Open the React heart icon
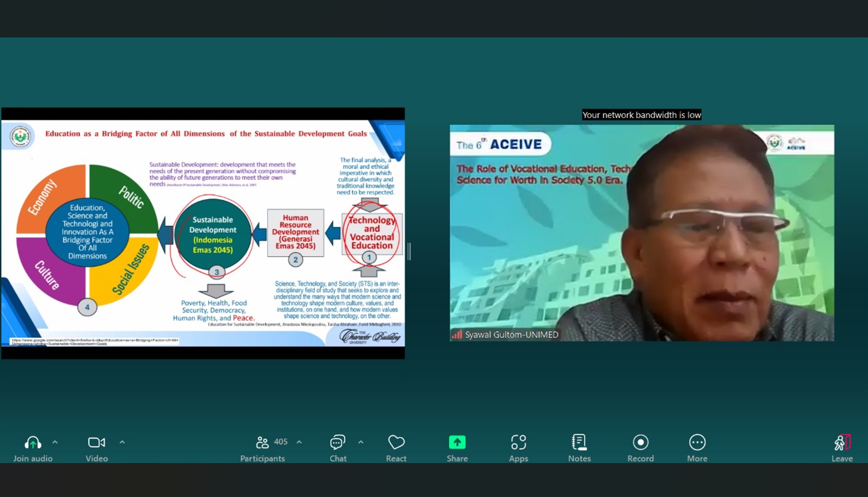The image size is (868, 497). [396, 442]
